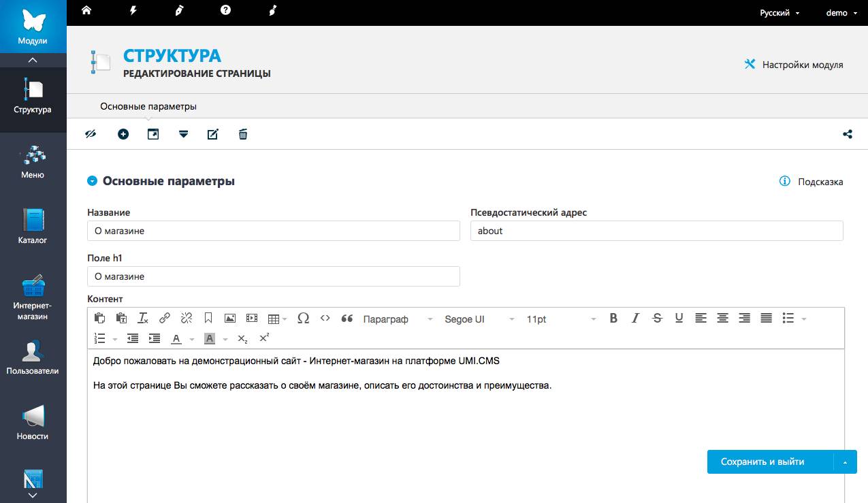Viewport: 868px width, 503px height.
Task: Click the blockquote icon in the editor
Action: 347,319
